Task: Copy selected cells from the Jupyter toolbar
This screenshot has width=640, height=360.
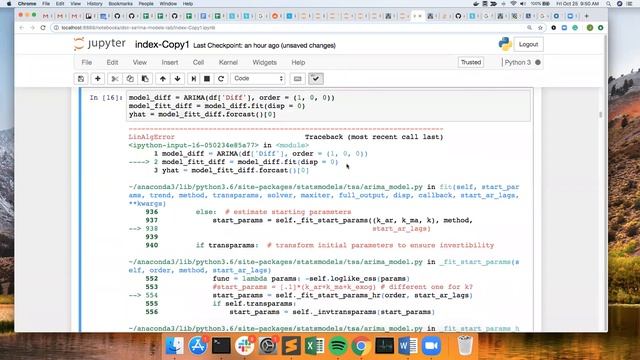Action: point(130,79)
